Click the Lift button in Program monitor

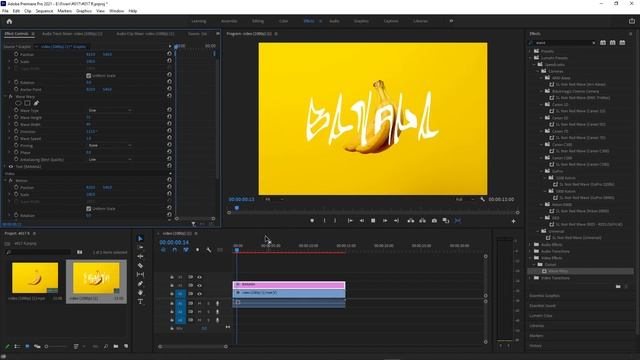[x=411, y=221]
